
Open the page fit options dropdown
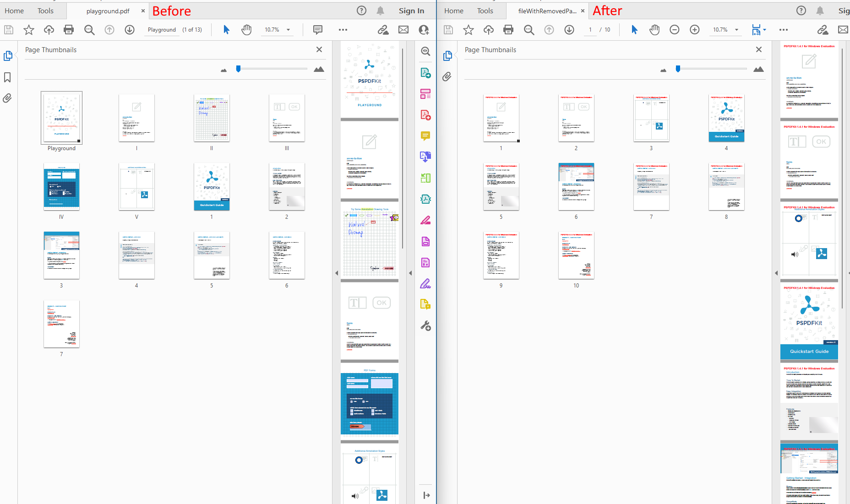[765, 29]
